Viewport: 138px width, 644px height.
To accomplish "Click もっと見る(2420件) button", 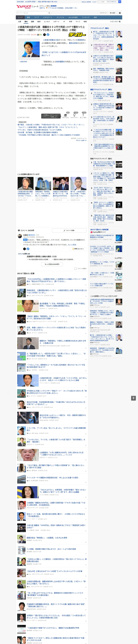I will 52,264.
